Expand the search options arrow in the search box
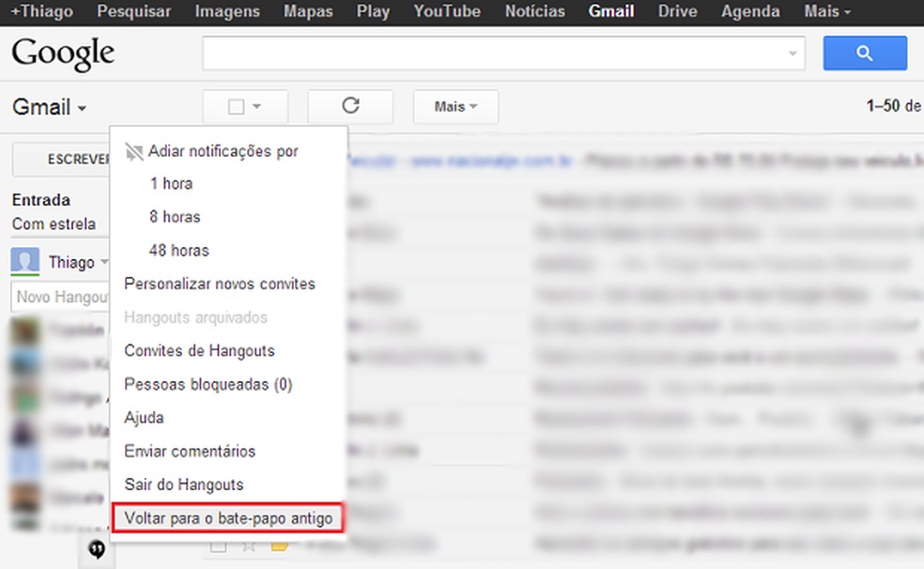The image size is (924, 569). [x=793, y=54]
